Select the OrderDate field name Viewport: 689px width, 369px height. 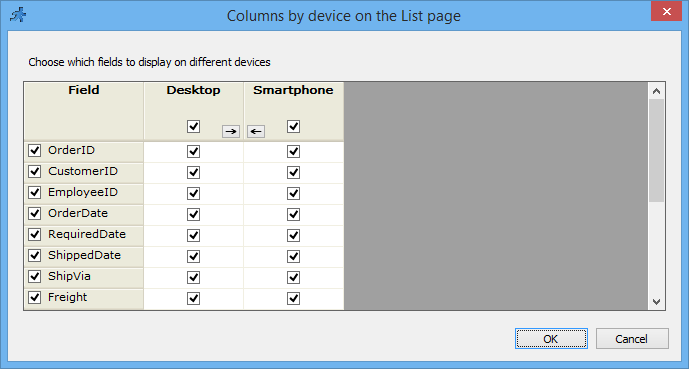click(78, 213)
